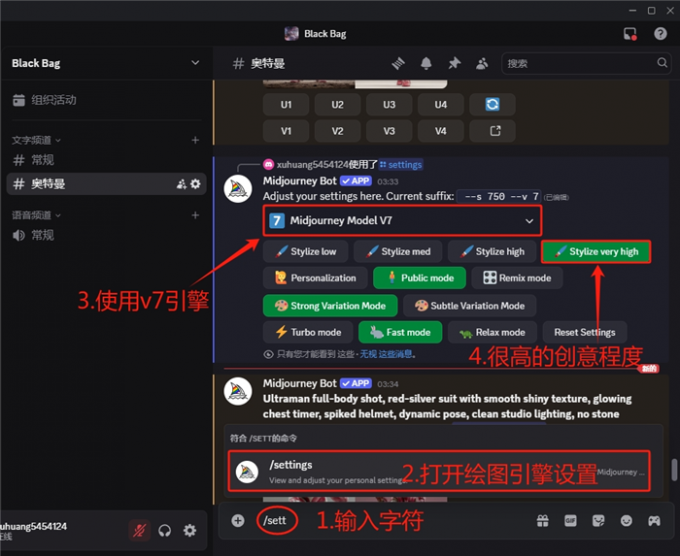Open user settings gear at bottom
Screen dimensions: 680x556
click(x=190, y=530)
